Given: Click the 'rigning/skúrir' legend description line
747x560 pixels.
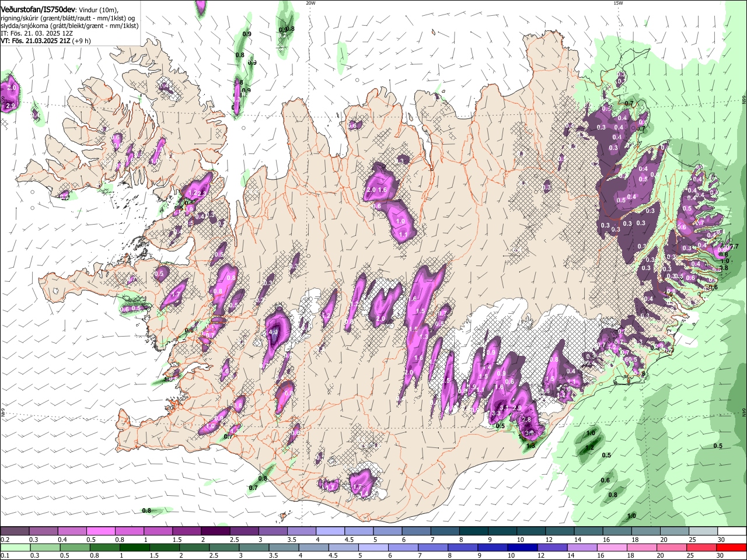Looking at the screenshot, I should (67, 18).
